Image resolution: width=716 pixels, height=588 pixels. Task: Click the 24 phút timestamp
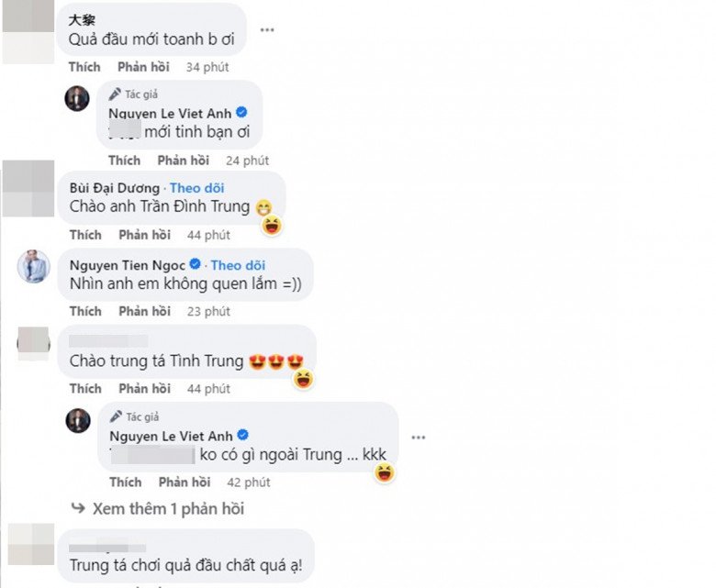click(247, 161)
